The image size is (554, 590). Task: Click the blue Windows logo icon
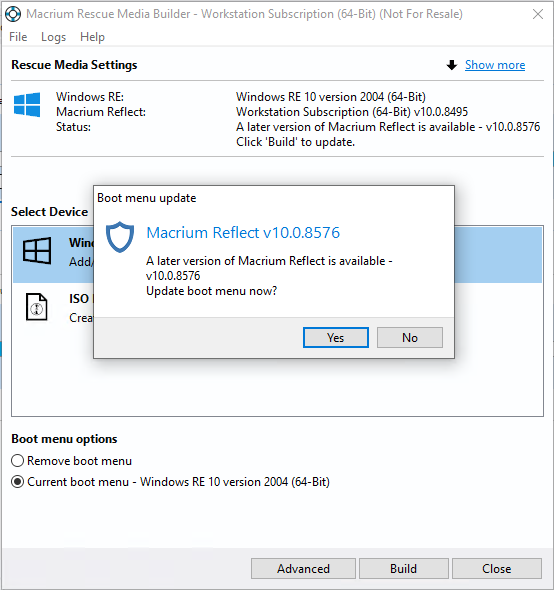coord(27,105)
